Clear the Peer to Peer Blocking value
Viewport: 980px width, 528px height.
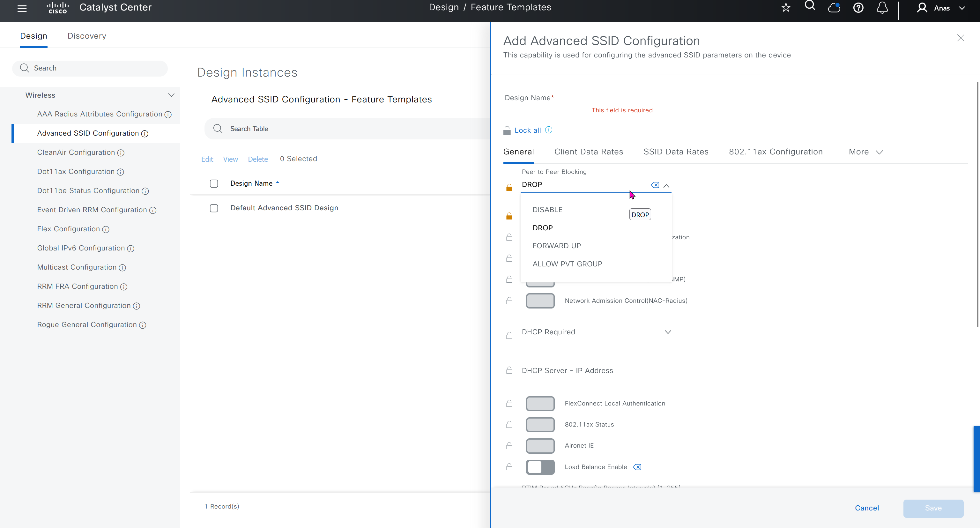click(x=655, y=185)
